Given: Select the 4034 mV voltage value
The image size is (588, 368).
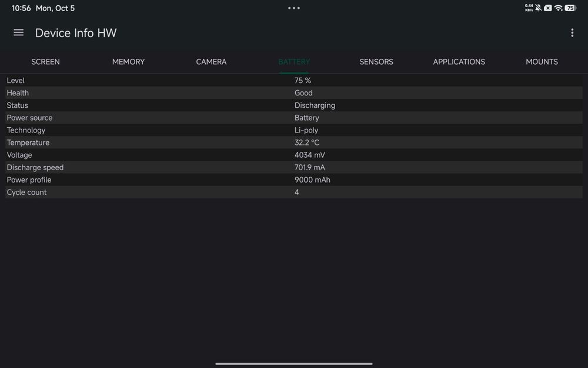Looking at the screenshot, I should click(310, 155).
